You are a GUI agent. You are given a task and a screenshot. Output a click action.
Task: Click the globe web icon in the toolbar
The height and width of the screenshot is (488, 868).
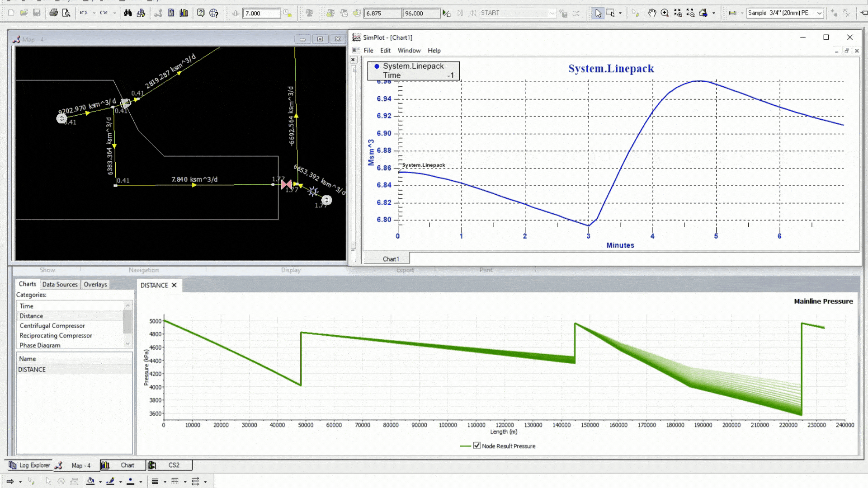coord(214,13)
